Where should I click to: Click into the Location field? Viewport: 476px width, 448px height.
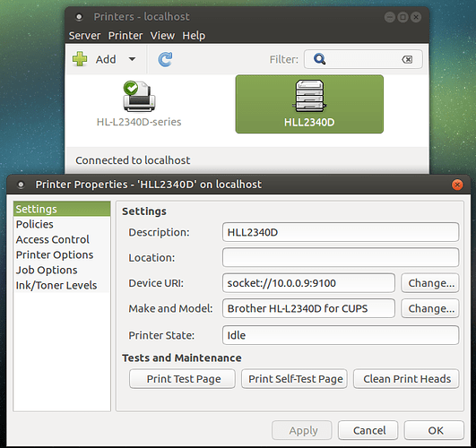pyautogui.click(x=341, y=258)
